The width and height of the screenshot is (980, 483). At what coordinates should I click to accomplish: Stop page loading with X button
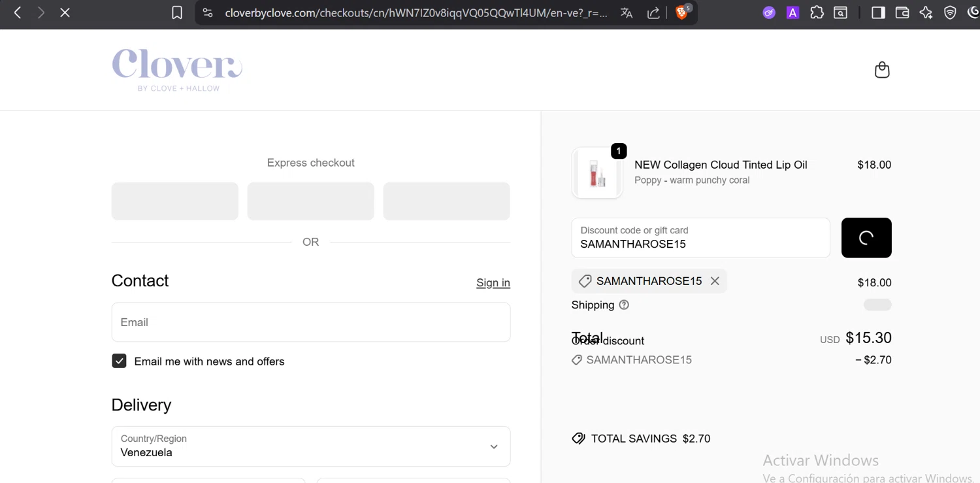click(x=65, y=12)
